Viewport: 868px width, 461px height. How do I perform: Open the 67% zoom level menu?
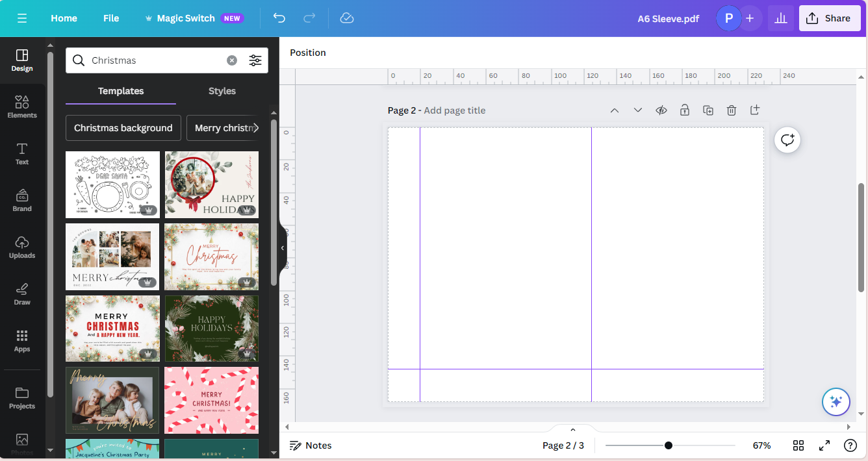(761, 445)
